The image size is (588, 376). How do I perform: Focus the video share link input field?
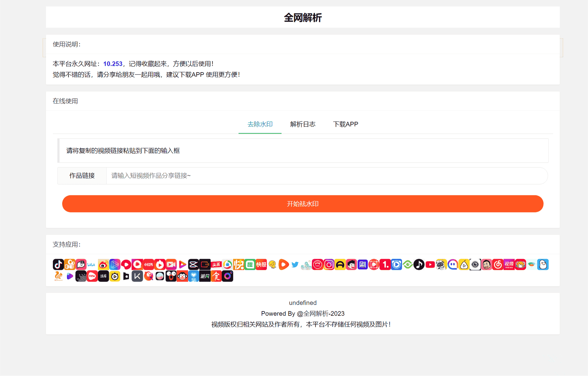pyautogui.click(x=327, y=176)
